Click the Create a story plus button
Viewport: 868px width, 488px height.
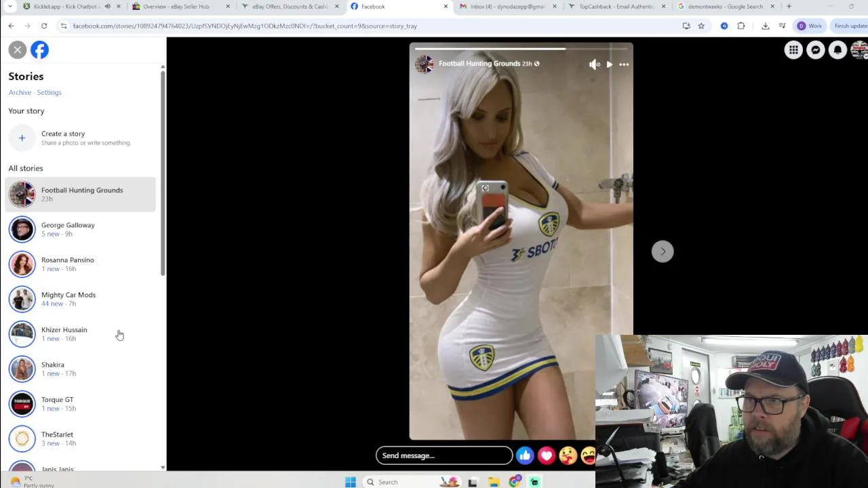click(x=22, y=138)
